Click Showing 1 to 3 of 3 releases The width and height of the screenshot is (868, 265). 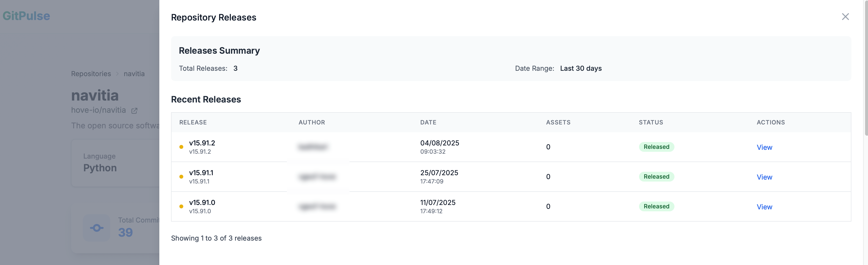216,238
